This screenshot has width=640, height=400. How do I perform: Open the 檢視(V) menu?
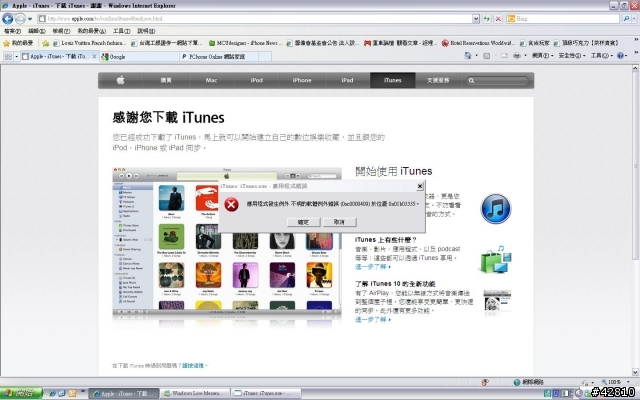(x=61, y=31)
